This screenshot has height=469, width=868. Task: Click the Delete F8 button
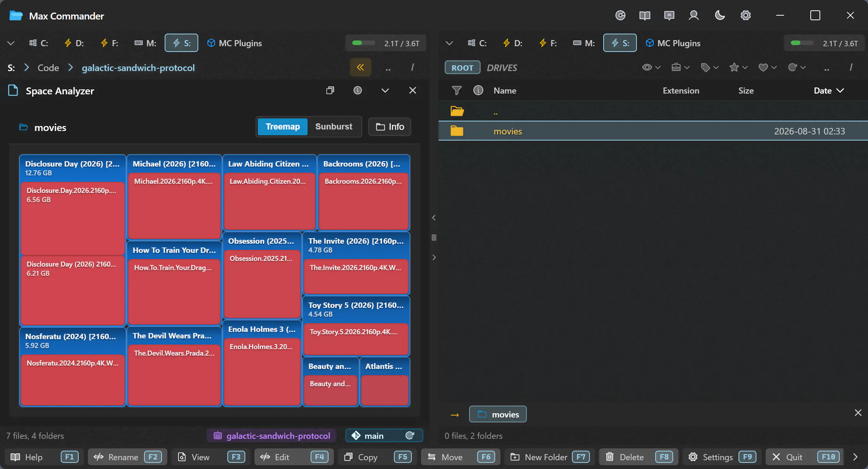click(638, 457)
